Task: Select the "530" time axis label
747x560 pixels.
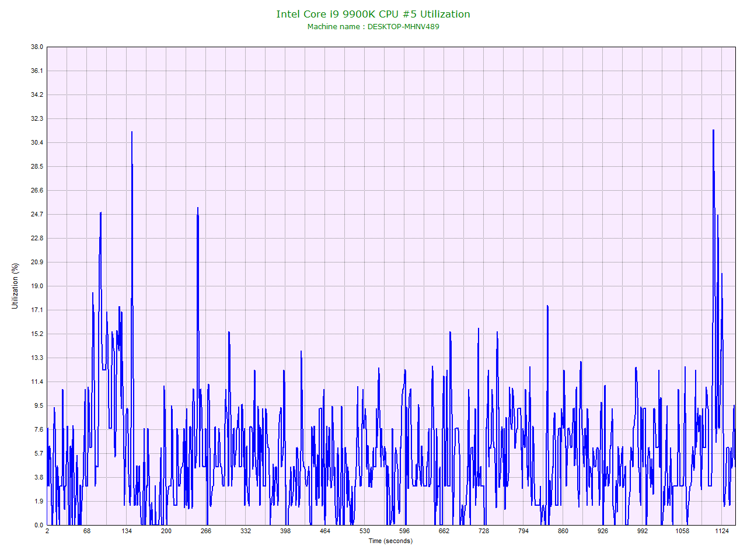Action: pos(365,531)
